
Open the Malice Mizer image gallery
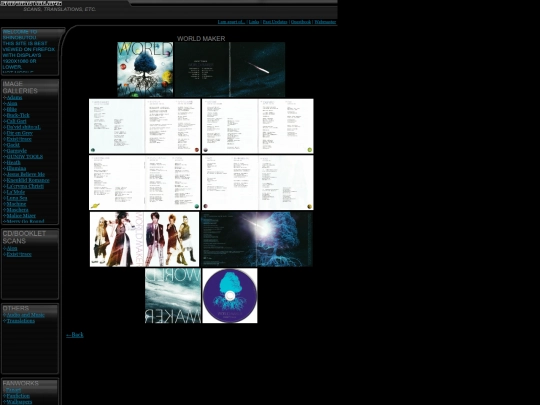pyautogui.click(x=21, y=216)
